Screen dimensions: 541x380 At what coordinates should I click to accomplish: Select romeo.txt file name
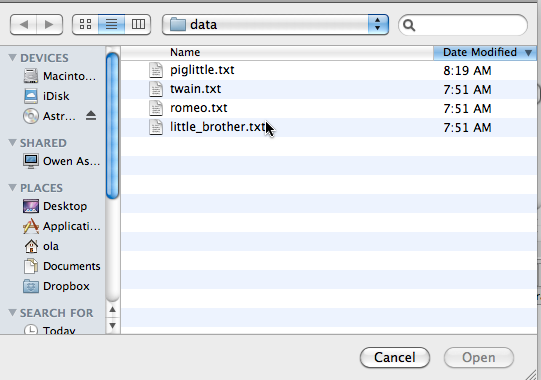point(199,108)
